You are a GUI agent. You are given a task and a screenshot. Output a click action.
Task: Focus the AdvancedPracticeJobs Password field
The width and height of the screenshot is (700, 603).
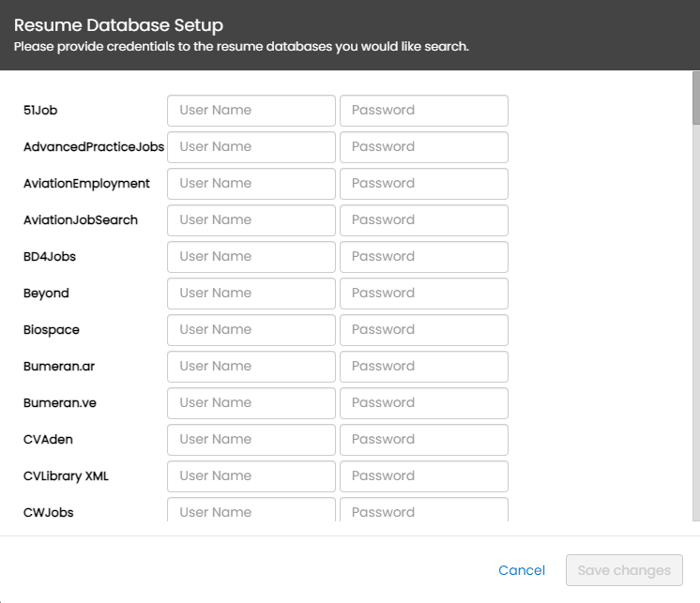424,147
